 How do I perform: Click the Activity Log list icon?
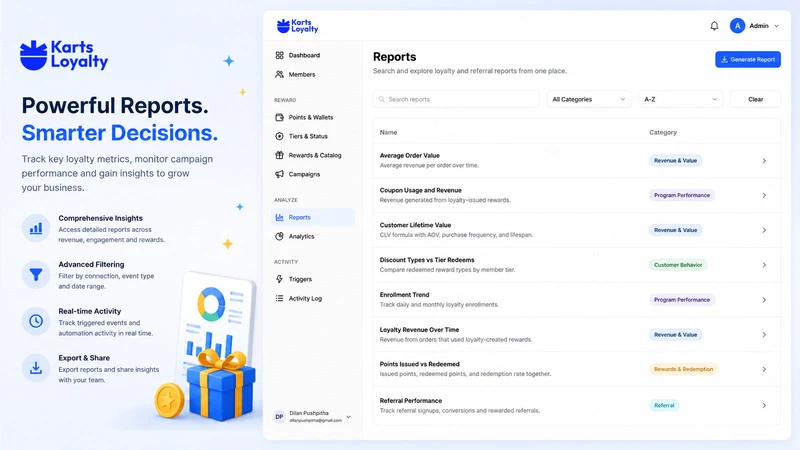[280, 298]
